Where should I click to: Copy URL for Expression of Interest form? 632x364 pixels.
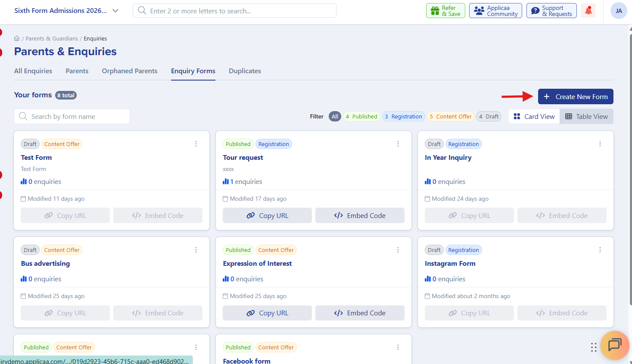point(267,313)
